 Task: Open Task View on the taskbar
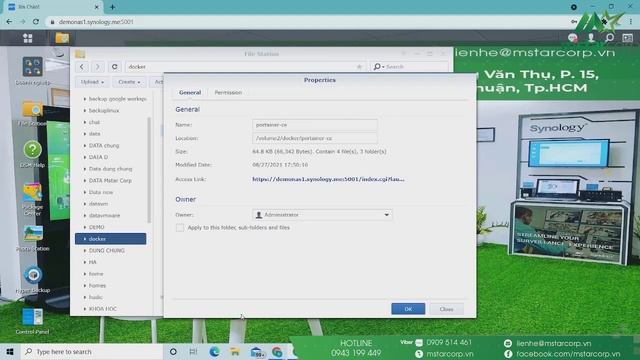(x=193, y=351)
